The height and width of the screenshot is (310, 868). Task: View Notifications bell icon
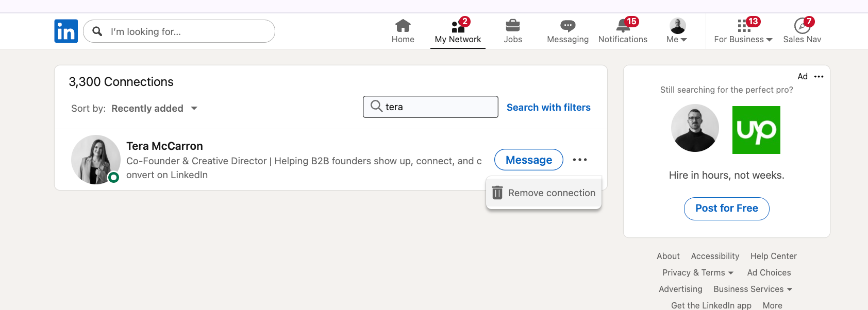623,26
